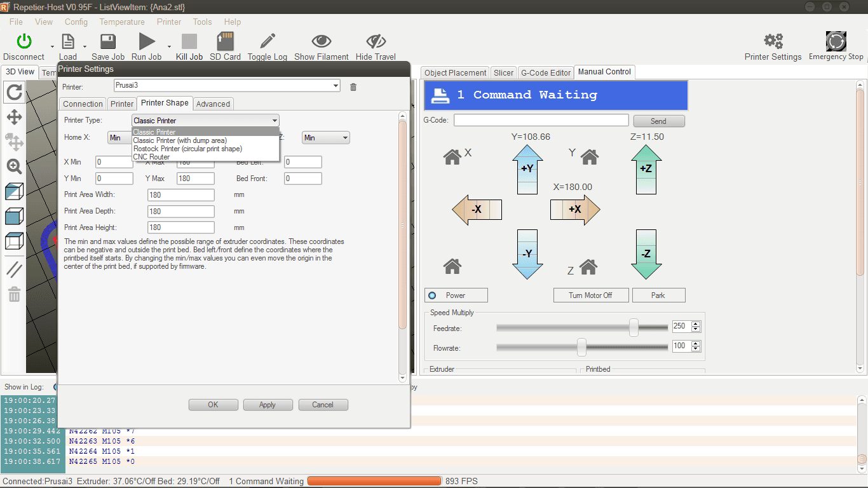868x488 pixels.
Task: Click the G-Code input field
Action: click(x=541, y=120)
